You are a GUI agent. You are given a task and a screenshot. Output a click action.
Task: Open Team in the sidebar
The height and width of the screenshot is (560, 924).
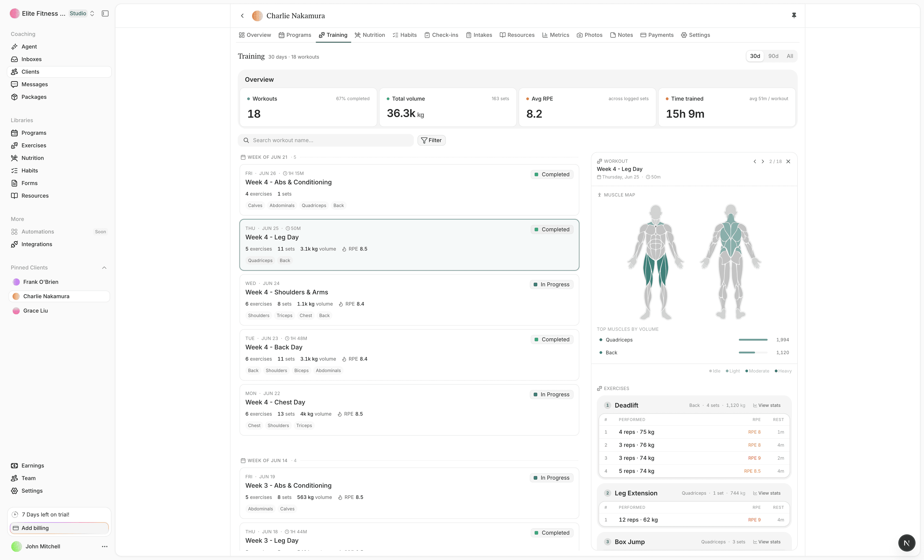[x=59, y=478]
